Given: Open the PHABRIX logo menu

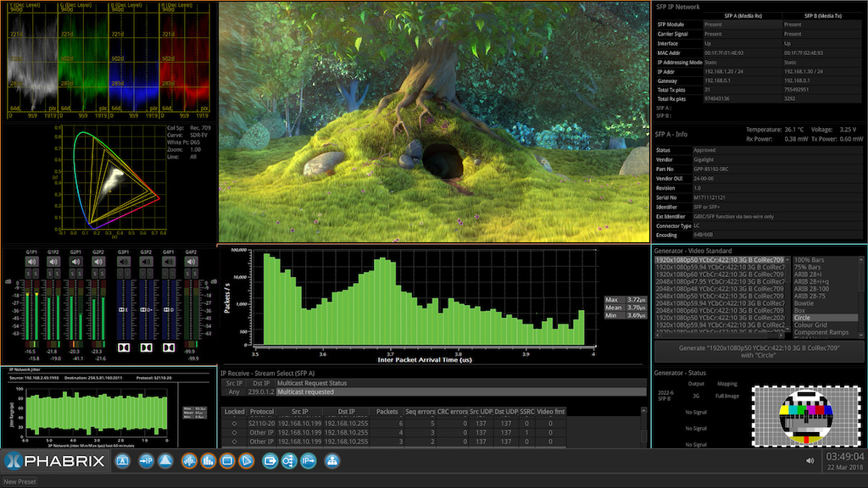Looking at the screenshot, I should (54, 461).
